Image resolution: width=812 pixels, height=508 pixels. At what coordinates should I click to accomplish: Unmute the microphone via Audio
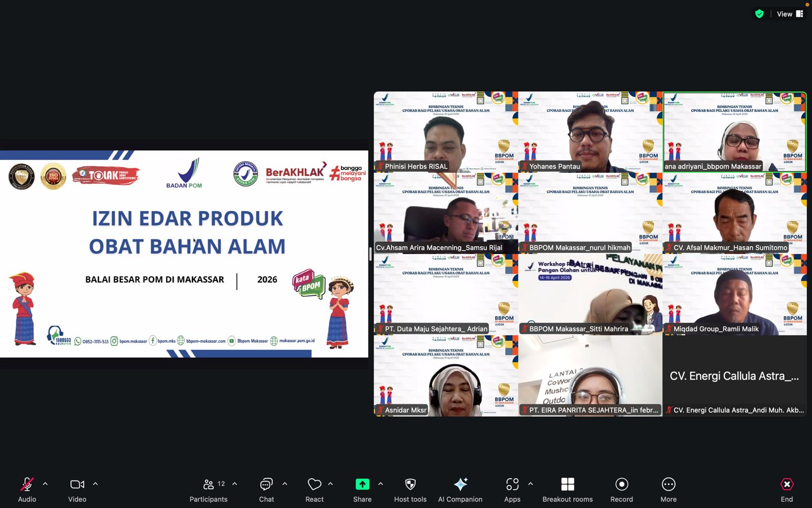coord(27,485)
